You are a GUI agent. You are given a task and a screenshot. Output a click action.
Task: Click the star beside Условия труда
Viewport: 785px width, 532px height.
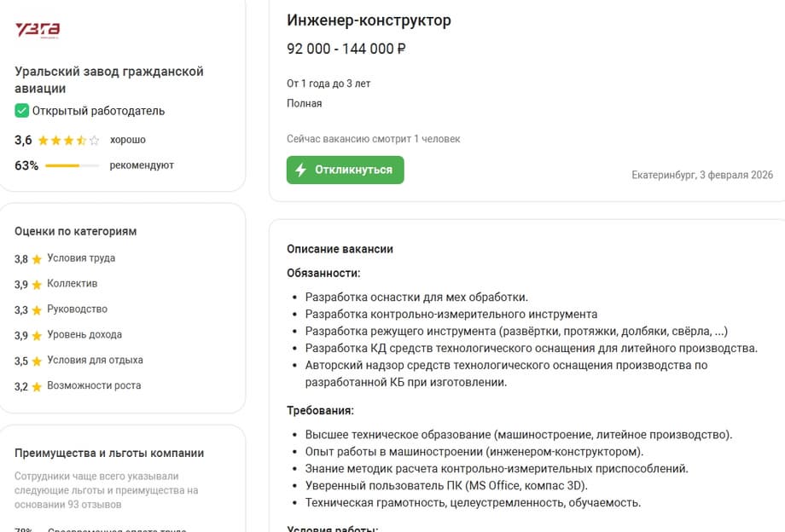[x=37, y=258]
